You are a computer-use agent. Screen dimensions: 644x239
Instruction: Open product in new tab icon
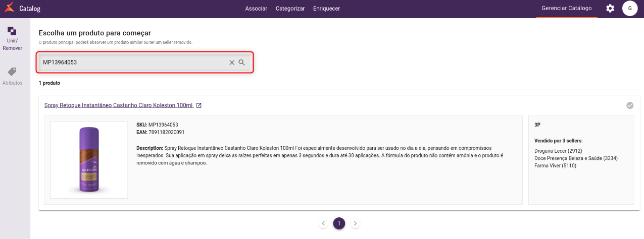tap(199, 105)
